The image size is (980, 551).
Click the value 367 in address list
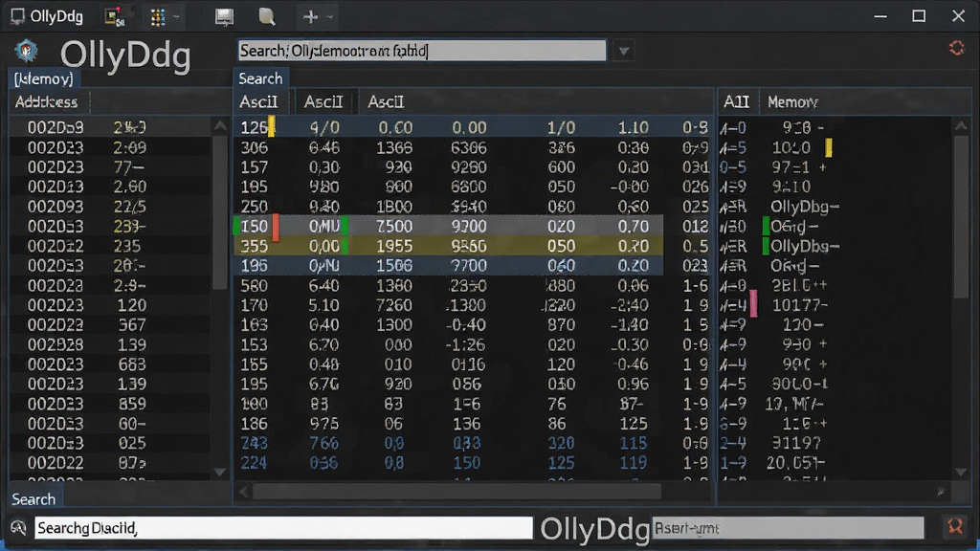point(132,325)
